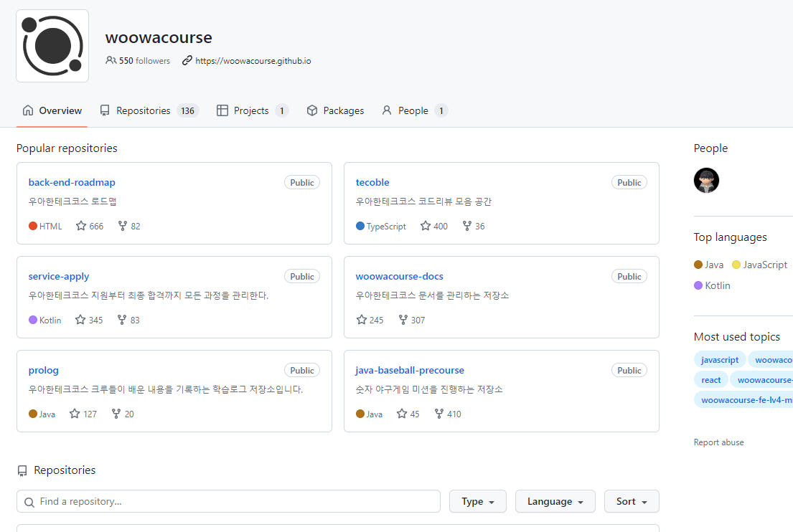793x532 pixels.
Task: Expand the Type filter dropdown
Action: pos(478,502)
